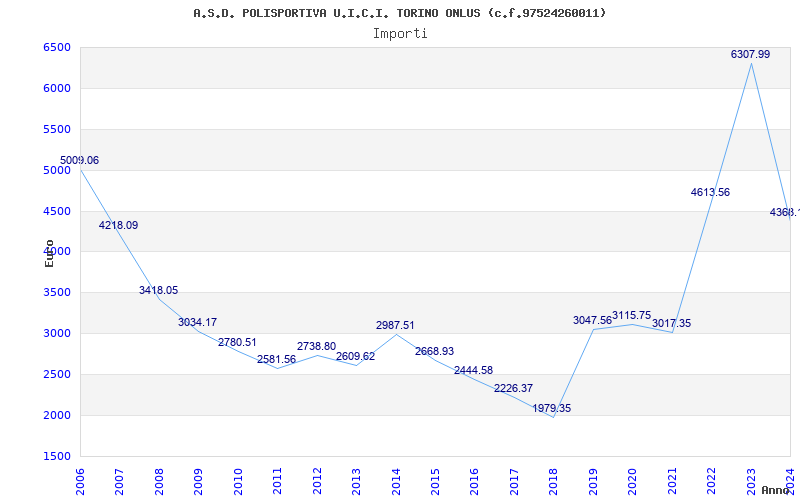800x500 pixels.
Task: Click data label 2609.62
Action: (356, 356)
